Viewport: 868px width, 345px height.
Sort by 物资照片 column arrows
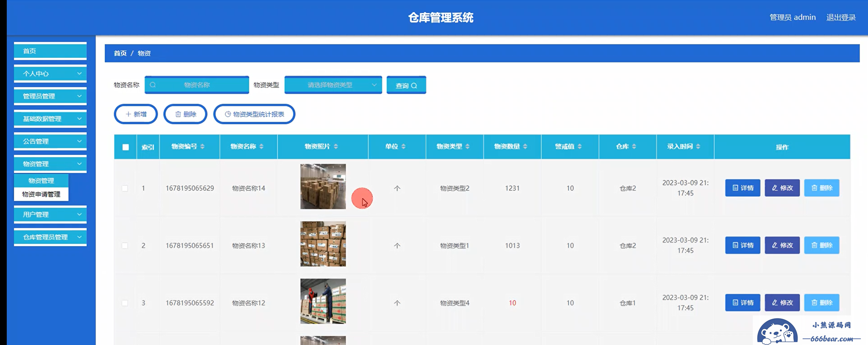(x=336, y=146)
